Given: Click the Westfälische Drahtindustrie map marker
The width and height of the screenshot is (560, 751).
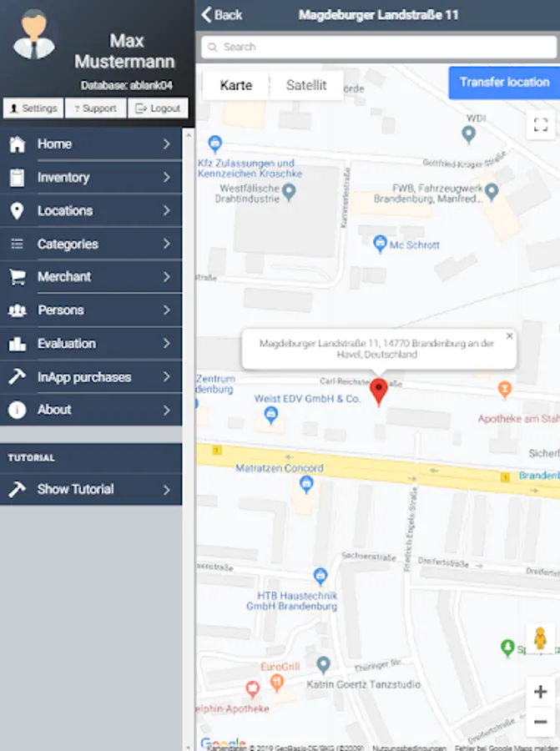Looking at the screenshot, I should 289,193.
